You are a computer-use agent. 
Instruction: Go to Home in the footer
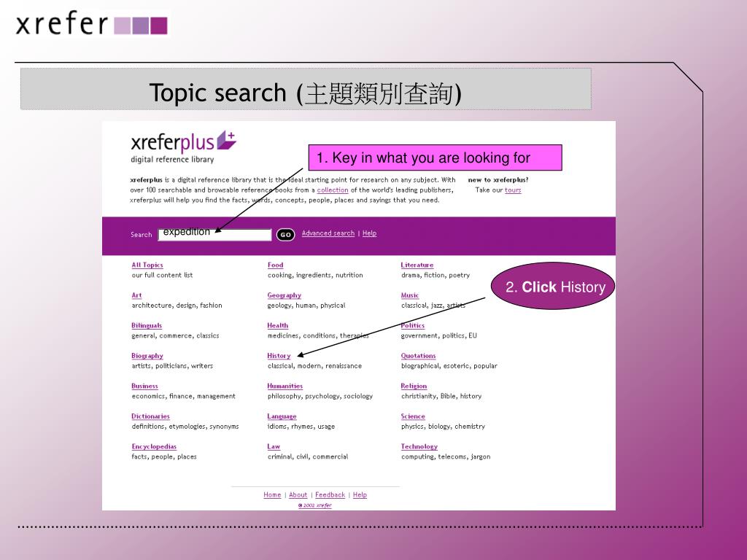pyautogui.click(x=273, y=495)
